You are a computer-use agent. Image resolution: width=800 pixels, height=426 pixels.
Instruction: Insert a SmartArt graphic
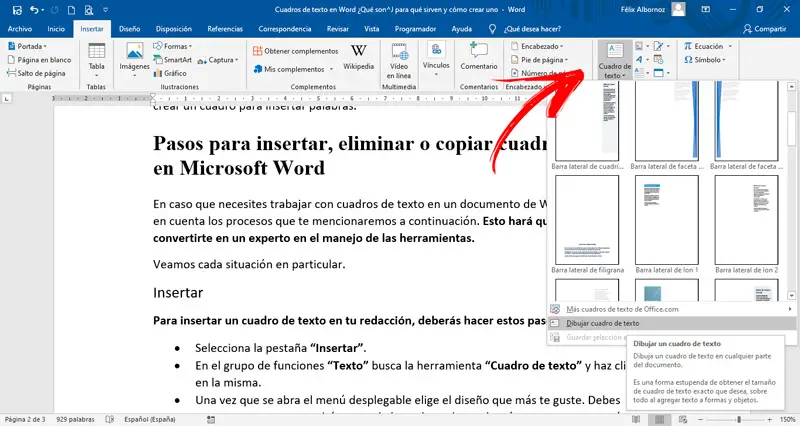coord(173,60)
